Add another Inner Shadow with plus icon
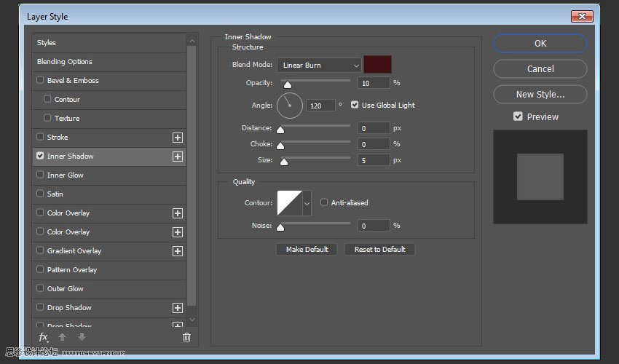This screenshot has height=364, width=619. [x=177, y=156]
